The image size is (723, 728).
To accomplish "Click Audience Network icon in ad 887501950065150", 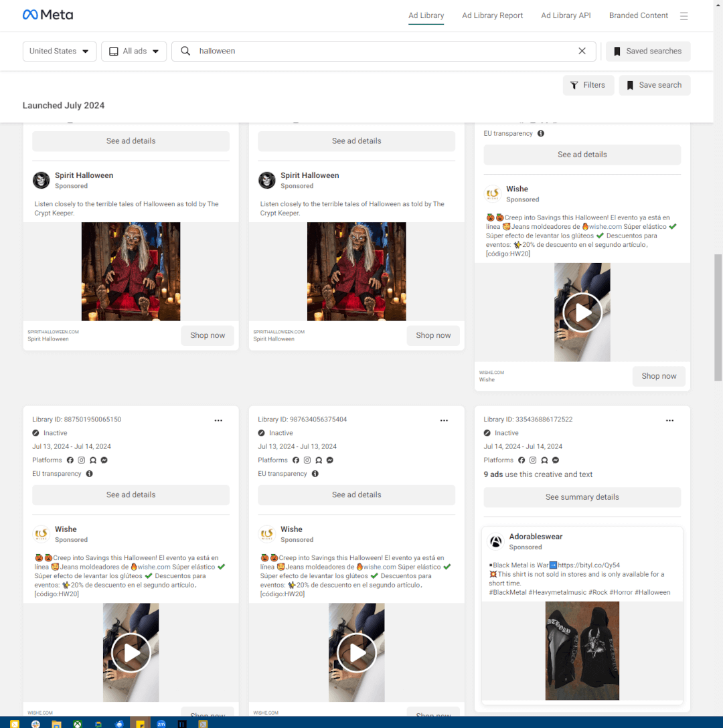I will (x=93, y=460).
